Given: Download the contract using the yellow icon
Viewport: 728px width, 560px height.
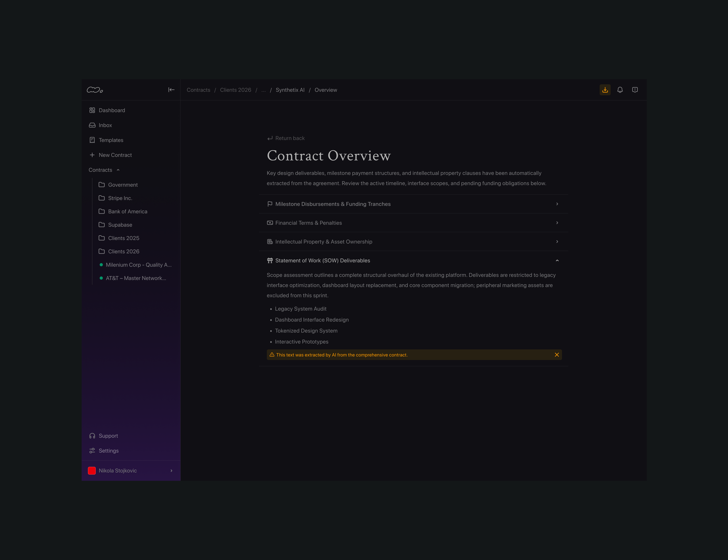Looking at the screenshot, I should point(605,90).
